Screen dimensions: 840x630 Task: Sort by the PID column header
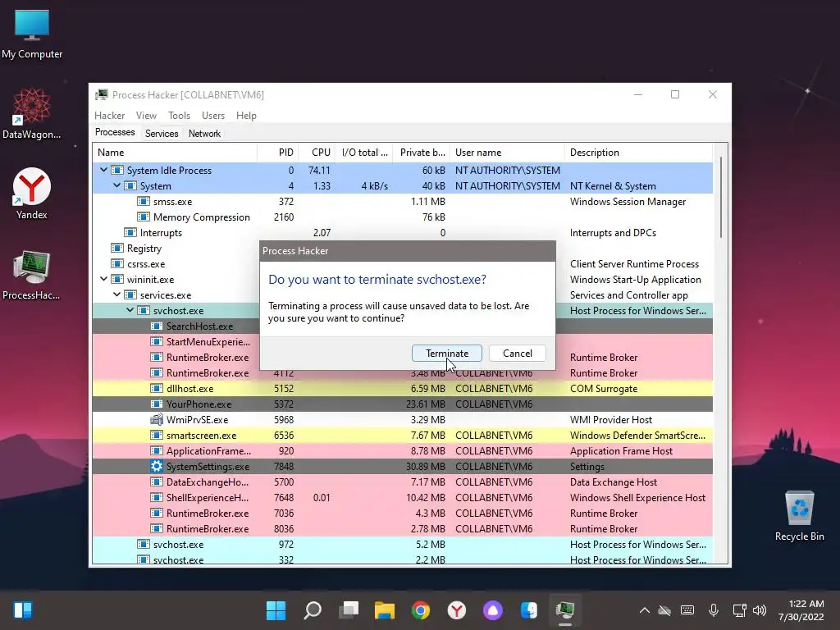[277, 152]
